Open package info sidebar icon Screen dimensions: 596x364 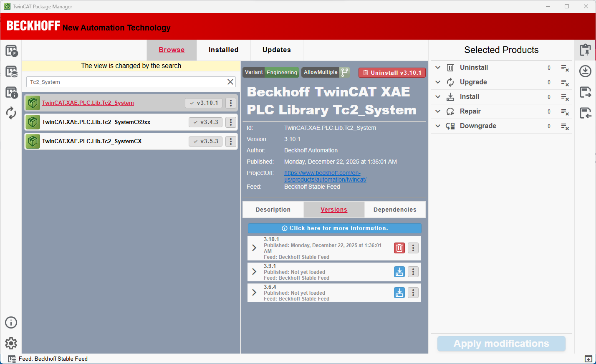pyautogui.click(x=11, y=92)
